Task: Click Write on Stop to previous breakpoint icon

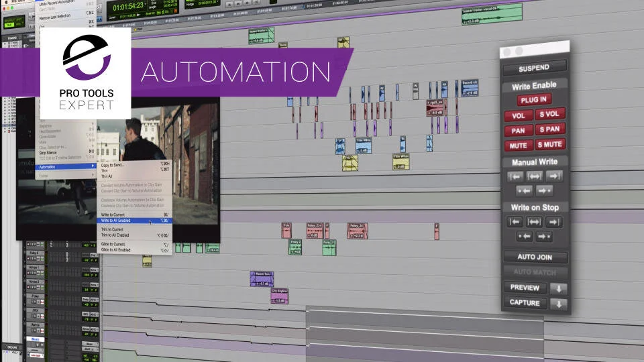Action: coord(525,237)
